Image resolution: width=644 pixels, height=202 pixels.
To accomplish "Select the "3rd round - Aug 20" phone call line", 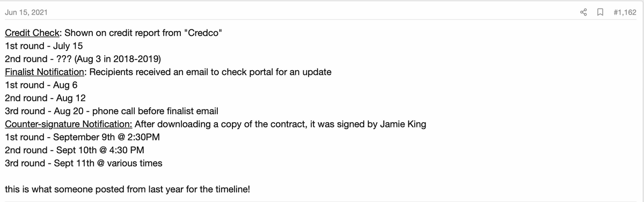I will 111,111.
